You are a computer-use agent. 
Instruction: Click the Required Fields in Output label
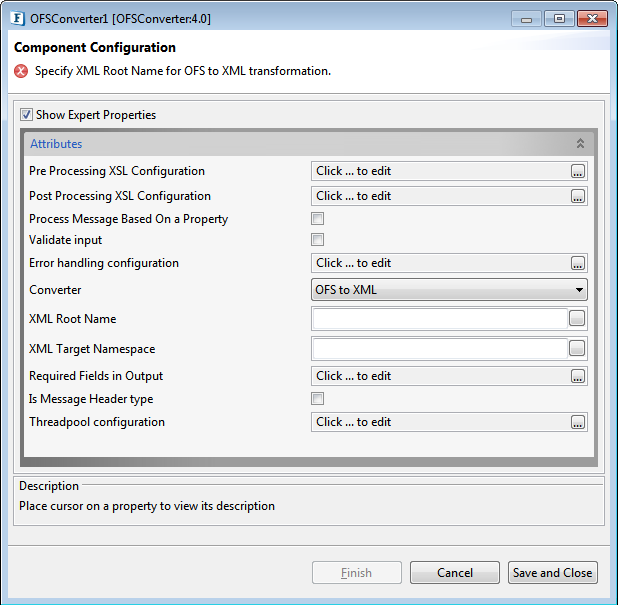tap(96, 376)
